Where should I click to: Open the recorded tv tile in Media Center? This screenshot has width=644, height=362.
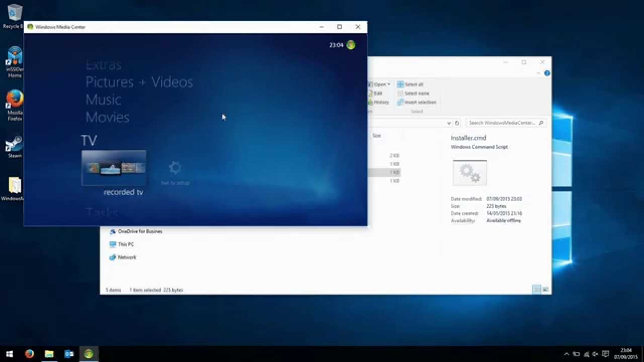pos(114,168)
